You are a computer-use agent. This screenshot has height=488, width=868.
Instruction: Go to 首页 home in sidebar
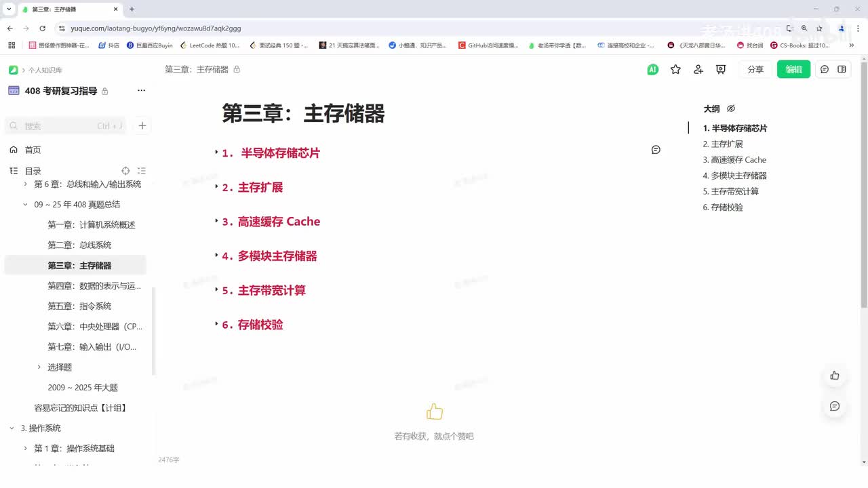33,150
